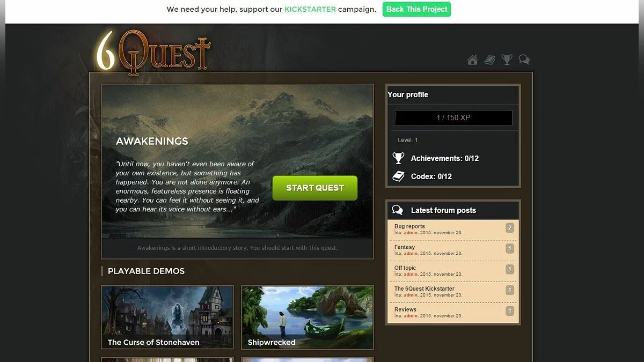Open the trophy achievements icon in header
Screen dimensions: 644x362
[x=507, y=60]
